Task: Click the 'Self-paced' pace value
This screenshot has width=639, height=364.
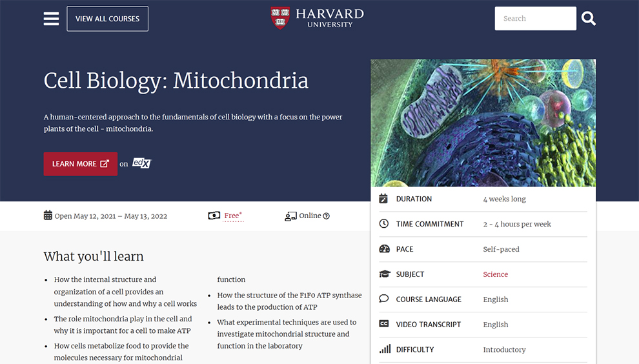Action: [502, 249]
